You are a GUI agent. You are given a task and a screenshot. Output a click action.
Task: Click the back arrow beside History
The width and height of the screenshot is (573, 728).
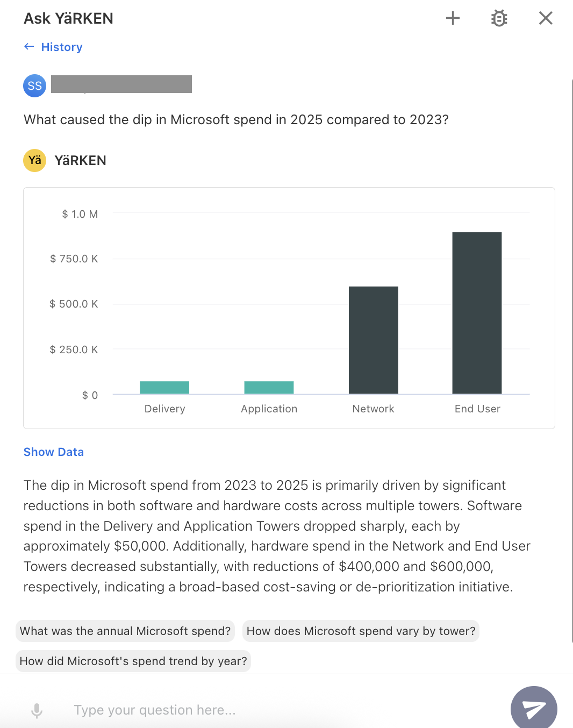(x=29, y=47)
